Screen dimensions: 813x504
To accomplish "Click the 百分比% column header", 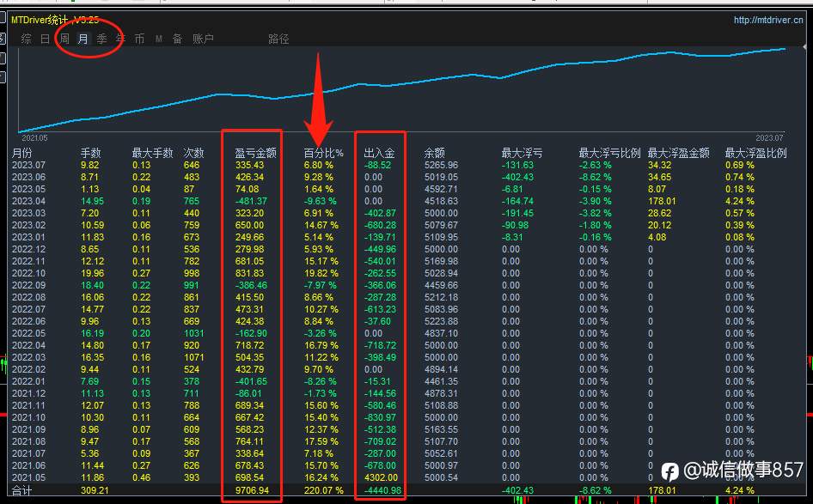I will click(323, 154).
